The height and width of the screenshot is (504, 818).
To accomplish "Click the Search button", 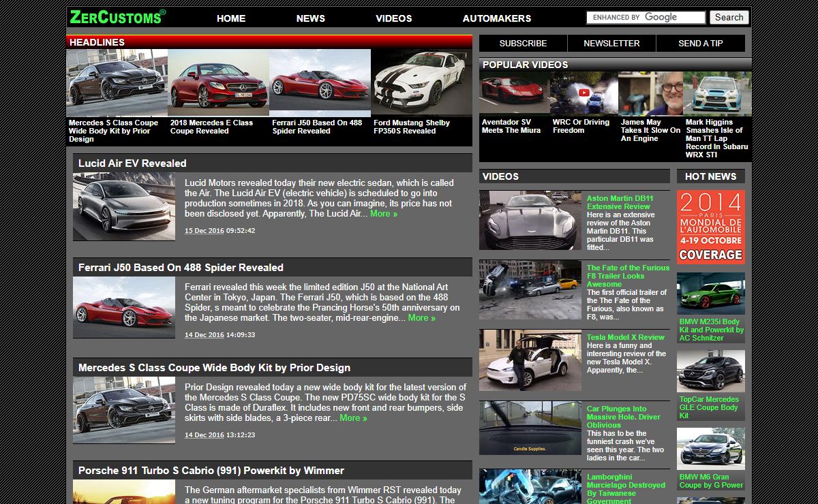I will [729, 18].
